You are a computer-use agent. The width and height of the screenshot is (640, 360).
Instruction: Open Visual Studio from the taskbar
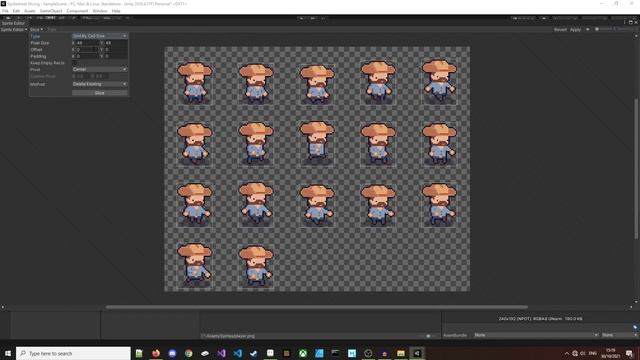[x=221, y=353]
